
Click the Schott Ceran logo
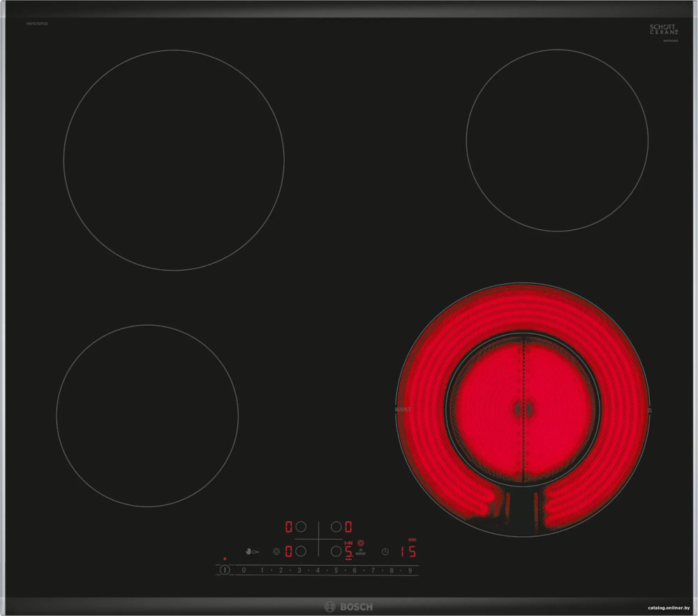tap(662, 30)
